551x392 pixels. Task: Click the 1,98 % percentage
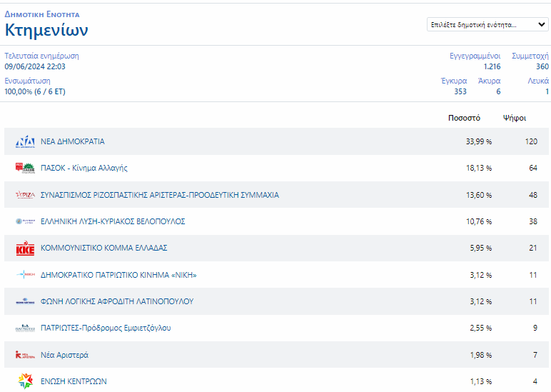(x=481, y=355)
